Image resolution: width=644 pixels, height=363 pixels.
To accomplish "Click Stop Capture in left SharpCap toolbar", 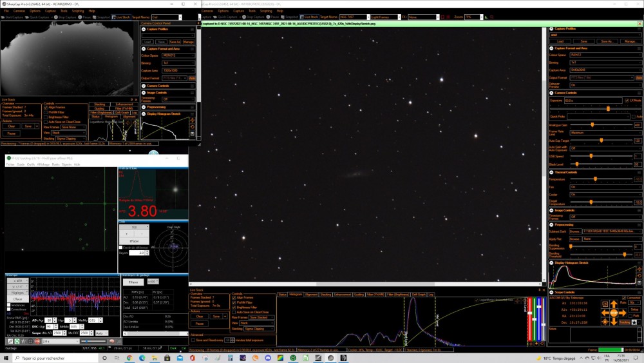I will click(x=65, y=17).
